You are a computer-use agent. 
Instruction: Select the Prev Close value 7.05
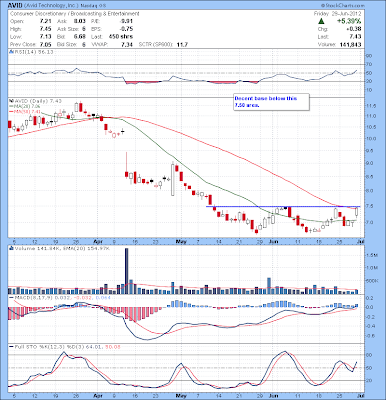click(45, 44)
